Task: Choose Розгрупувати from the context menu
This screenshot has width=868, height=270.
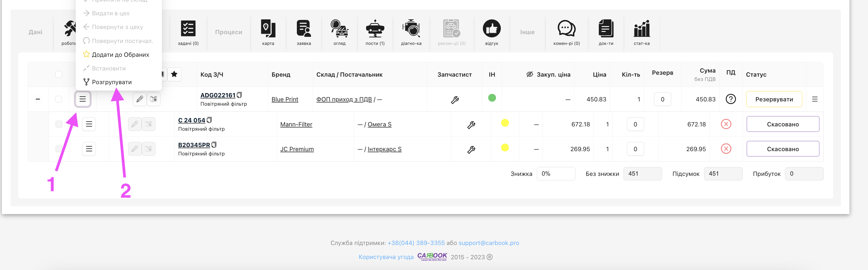Action: tap(112, 82)
